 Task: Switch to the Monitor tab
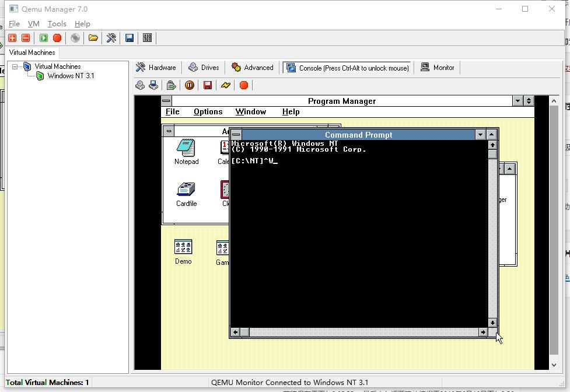(x=438, y=68)
